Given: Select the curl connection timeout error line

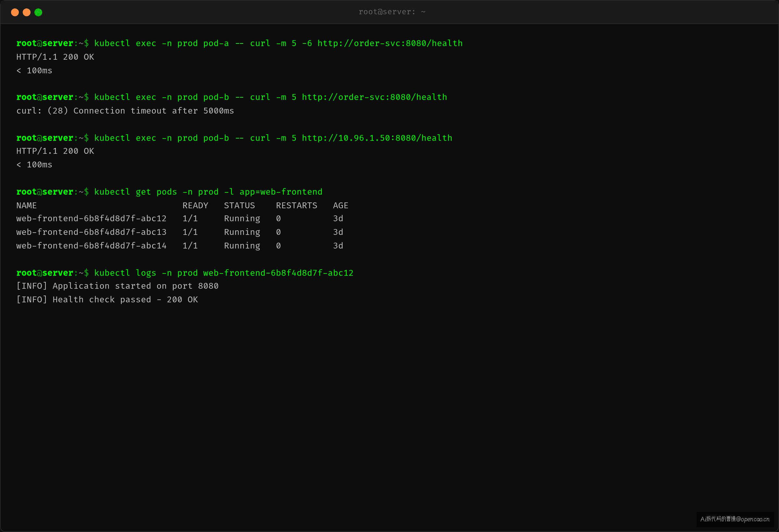Looking at the screenshot, I should 125,111.
